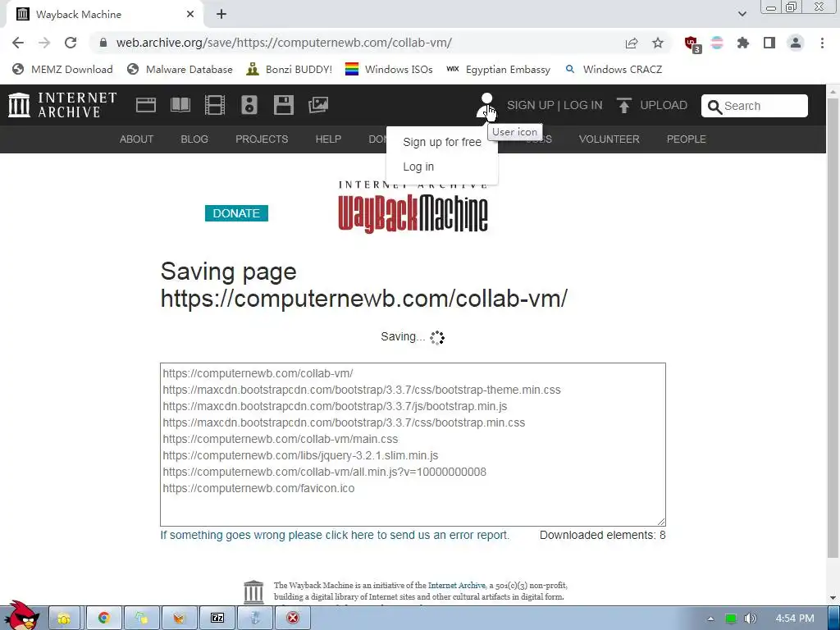Select Sign up for free
This screenshot has width=840, height=630.
click(442, 142)
